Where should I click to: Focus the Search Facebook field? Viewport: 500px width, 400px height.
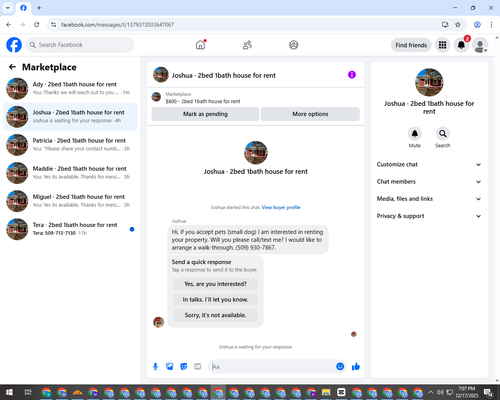pos(80,45)
